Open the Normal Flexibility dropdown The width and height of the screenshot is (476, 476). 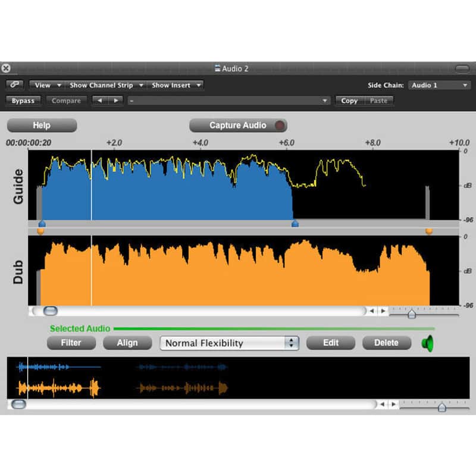coord(230,343)
